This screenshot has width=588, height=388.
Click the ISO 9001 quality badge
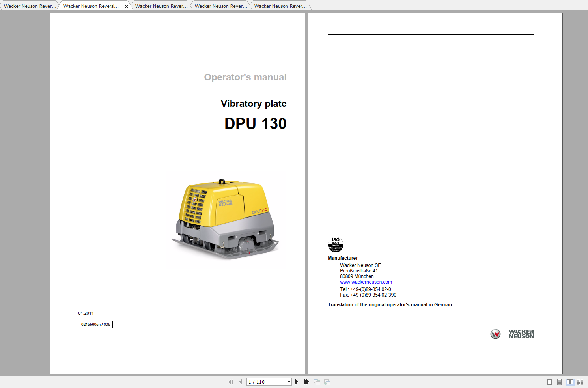pos(336,244)
